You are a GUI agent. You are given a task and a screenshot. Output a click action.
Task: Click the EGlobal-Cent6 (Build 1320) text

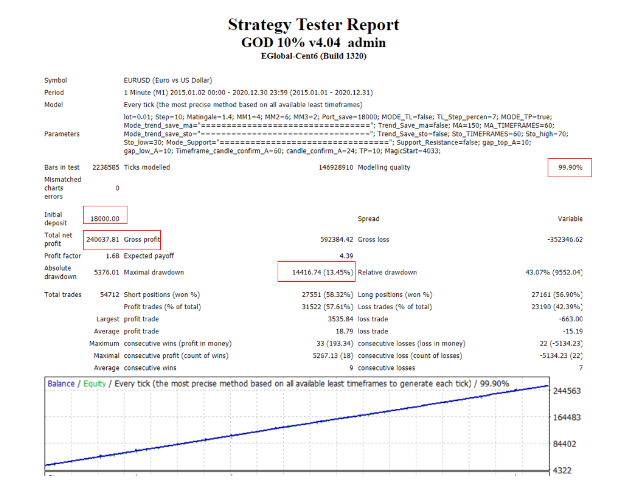click(313, 57)
